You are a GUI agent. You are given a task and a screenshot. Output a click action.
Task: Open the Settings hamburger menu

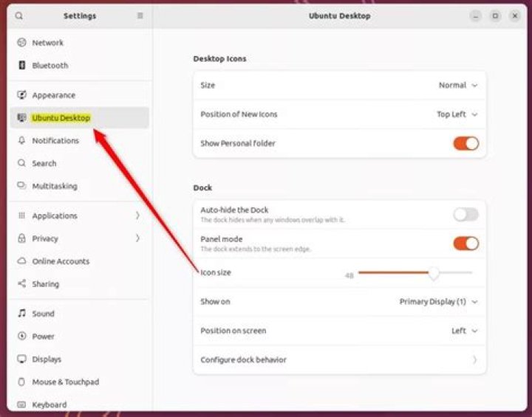click(x=140, y=15)
